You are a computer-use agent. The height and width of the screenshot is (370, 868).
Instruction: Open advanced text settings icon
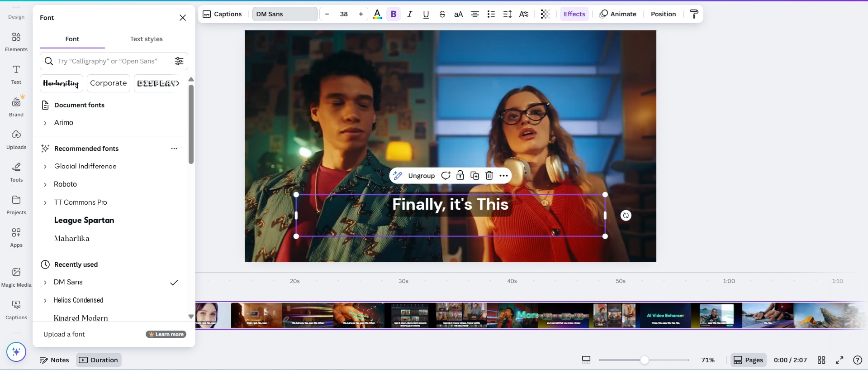pos(524,14)
